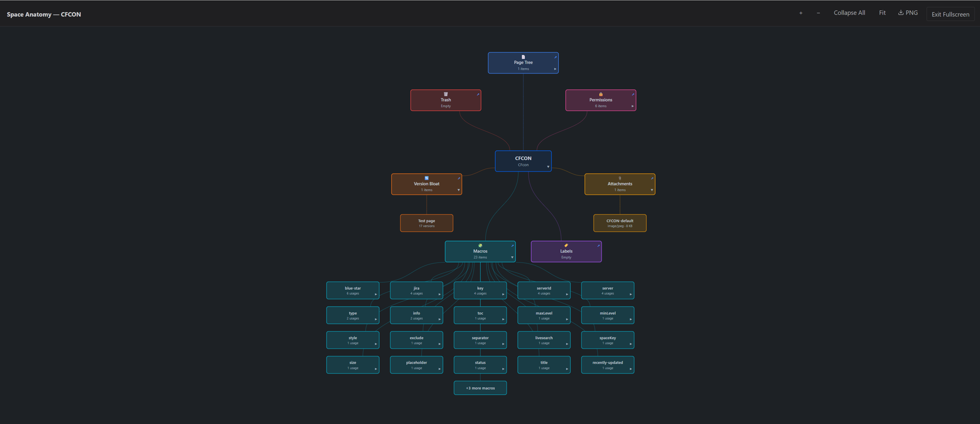The width and height of the screenshot is (980, 424).
Task: Fit the diagram to the screen
Action: click(882, 13)
